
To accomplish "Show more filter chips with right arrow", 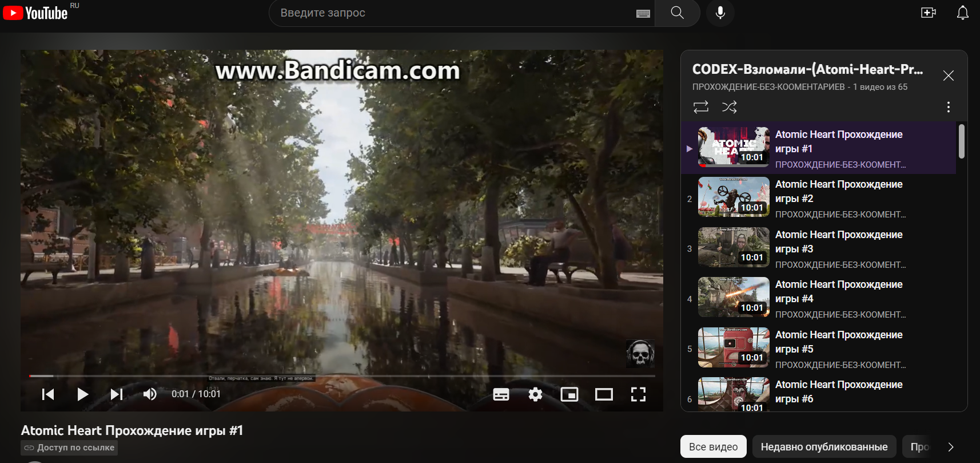I will pos(951,447).
